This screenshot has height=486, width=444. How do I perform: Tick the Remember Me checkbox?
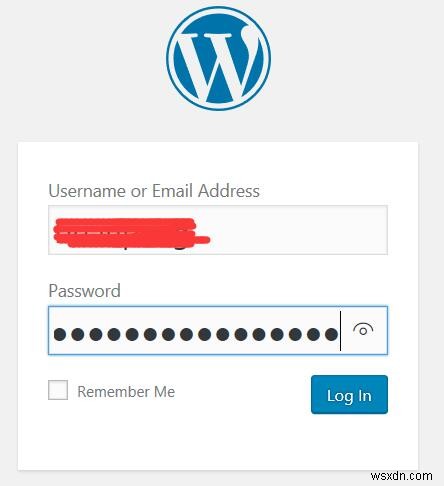point(58,390)
